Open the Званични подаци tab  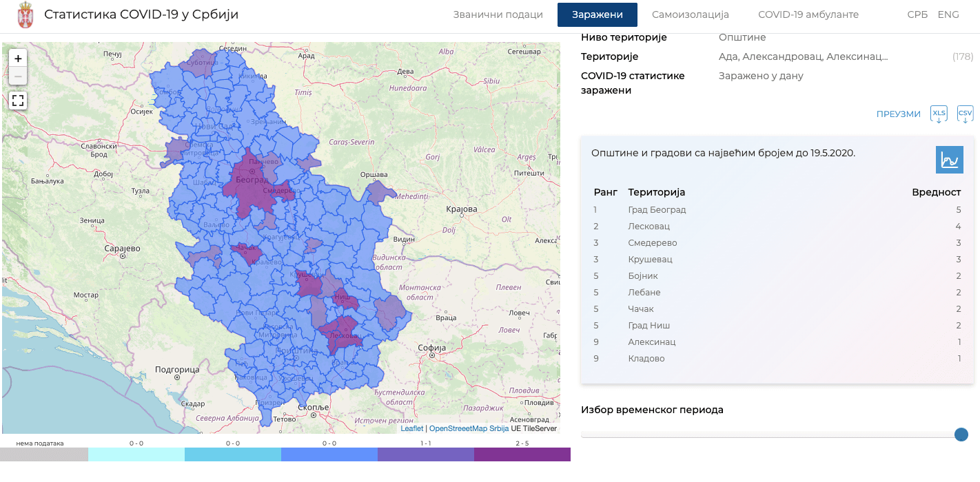point(498,14)
